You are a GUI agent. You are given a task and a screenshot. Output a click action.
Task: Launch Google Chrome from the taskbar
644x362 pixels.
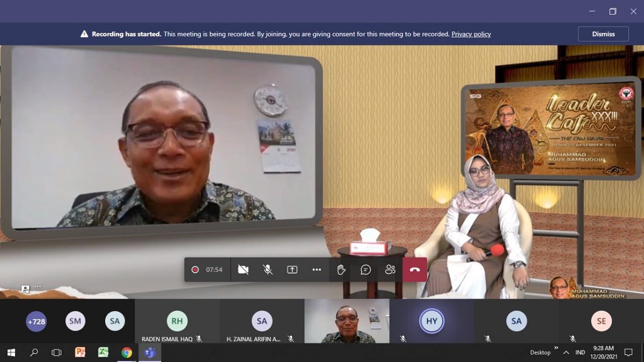(127, 352)
